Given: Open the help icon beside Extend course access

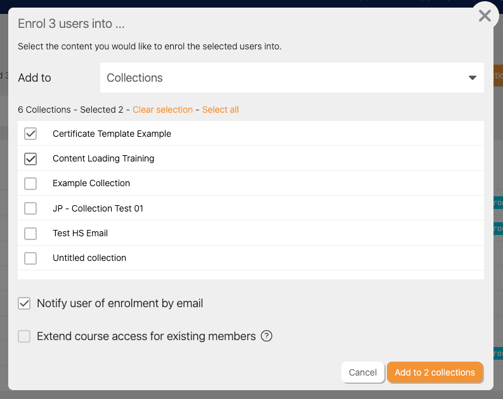Looking at the screenshot, I should 267,336.
